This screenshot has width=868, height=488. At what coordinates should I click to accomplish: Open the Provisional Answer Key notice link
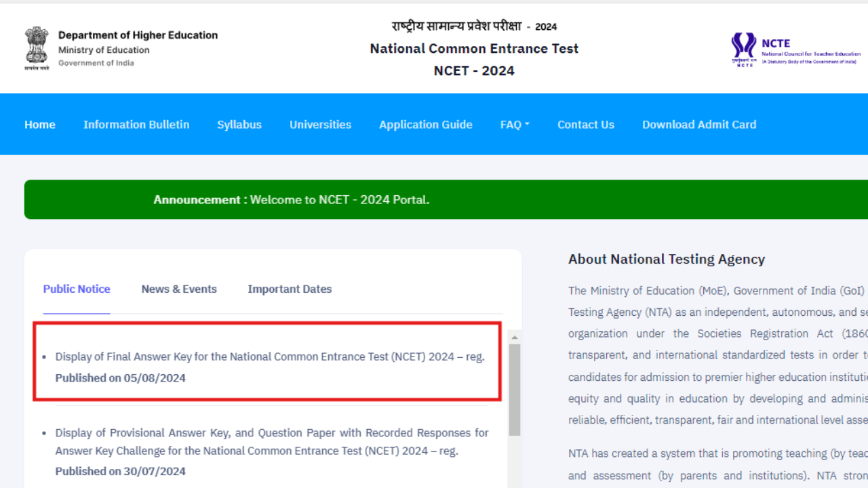click(x=271, y=441)
